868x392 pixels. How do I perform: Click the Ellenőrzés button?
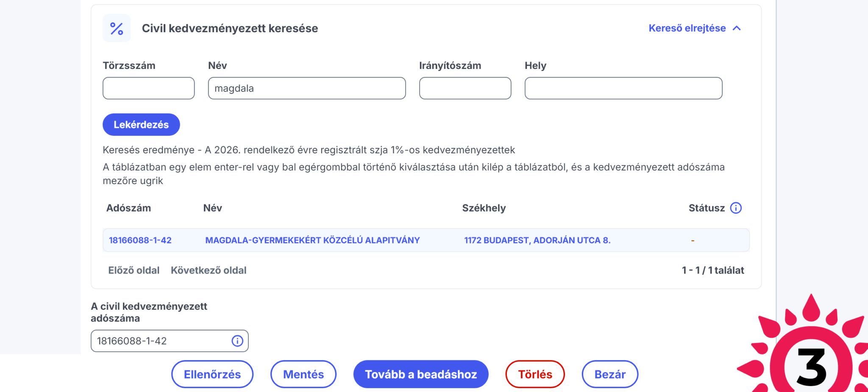(x=212, y=374)
